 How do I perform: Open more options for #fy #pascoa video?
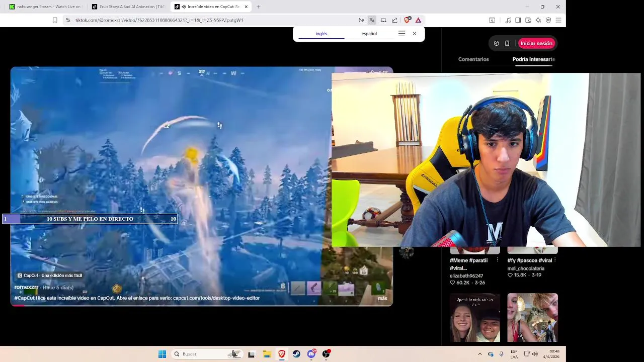coord(555,260)
